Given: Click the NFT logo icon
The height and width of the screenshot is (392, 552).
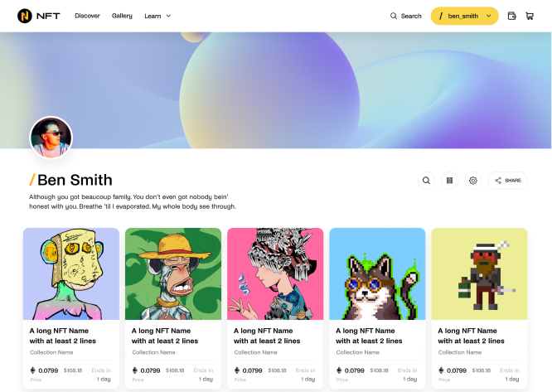Looking at the screenshot, I should (x=25, y=16).
